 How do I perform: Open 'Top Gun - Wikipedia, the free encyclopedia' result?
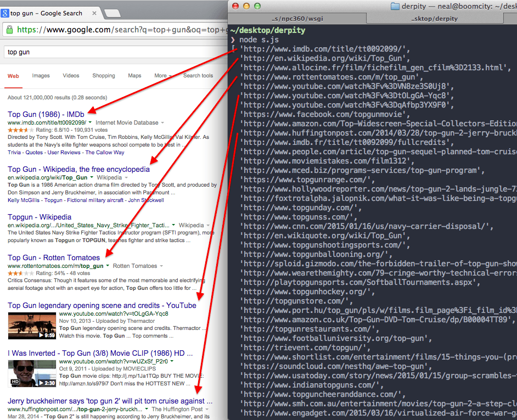coord(78,169)
